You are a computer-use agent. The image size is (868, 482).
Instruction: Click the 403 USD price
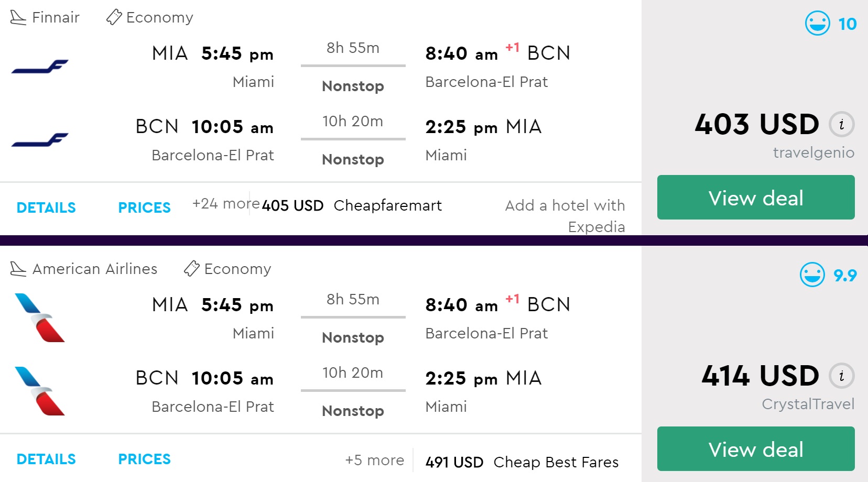[756, 125]
